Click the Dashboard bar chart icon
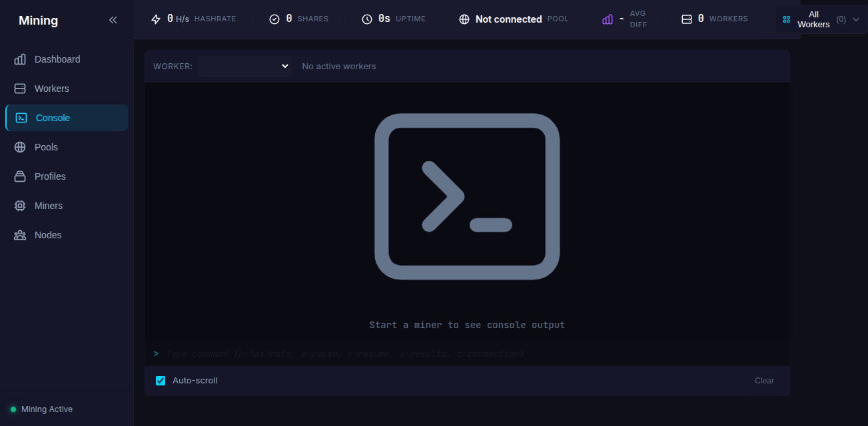 pyautogui.click(x=20, y=59)
